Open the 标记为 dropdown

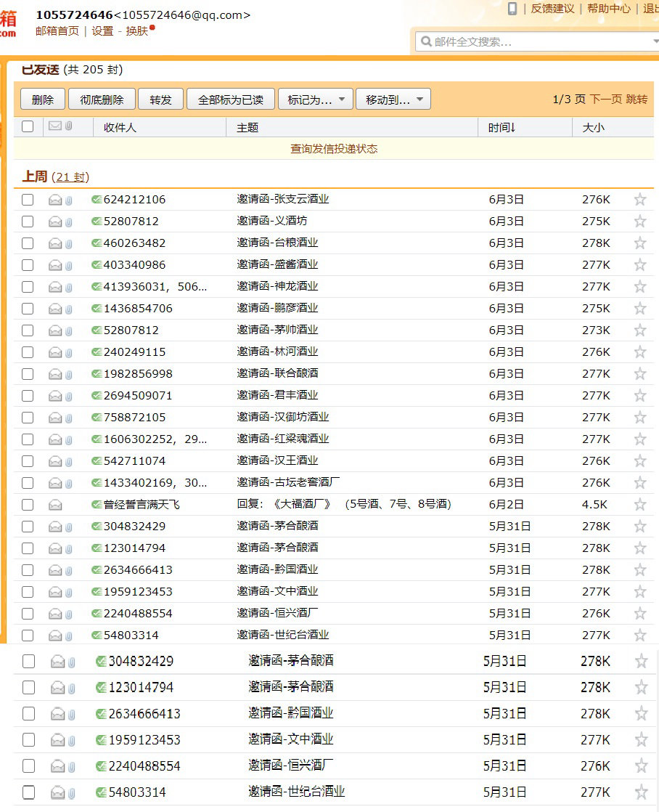click(316, 100)
